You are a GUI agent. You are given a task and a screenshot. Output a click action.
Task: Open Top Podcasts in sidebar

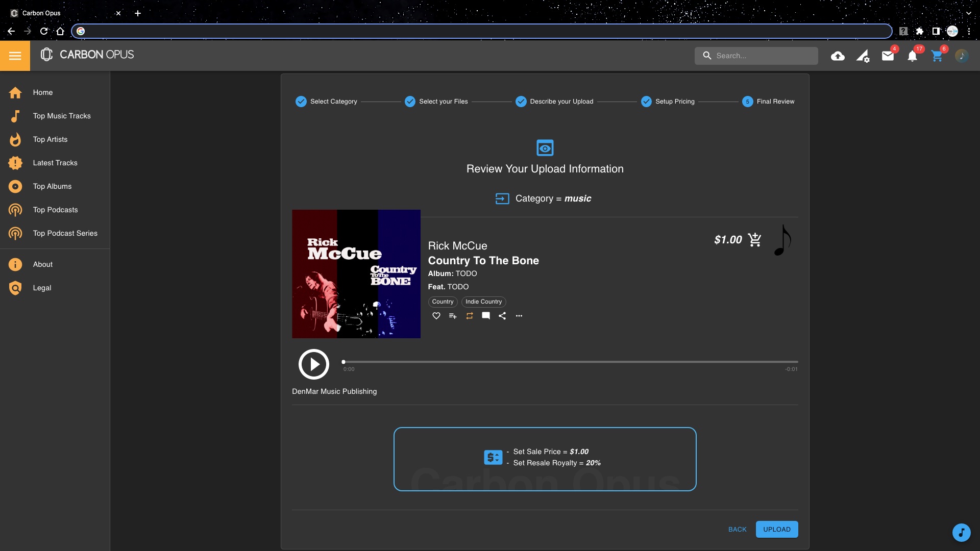click(x=55, y=210)
